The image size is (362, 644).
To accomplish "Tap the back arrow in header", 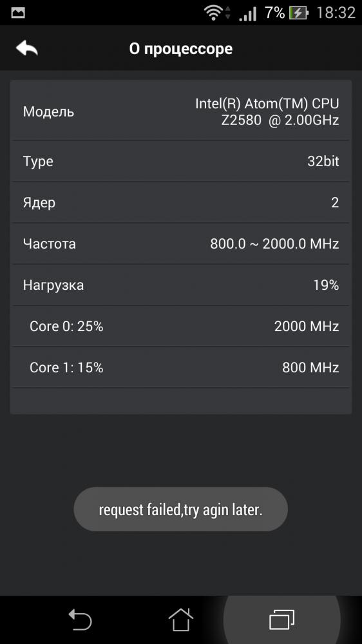I will (27, 48).
